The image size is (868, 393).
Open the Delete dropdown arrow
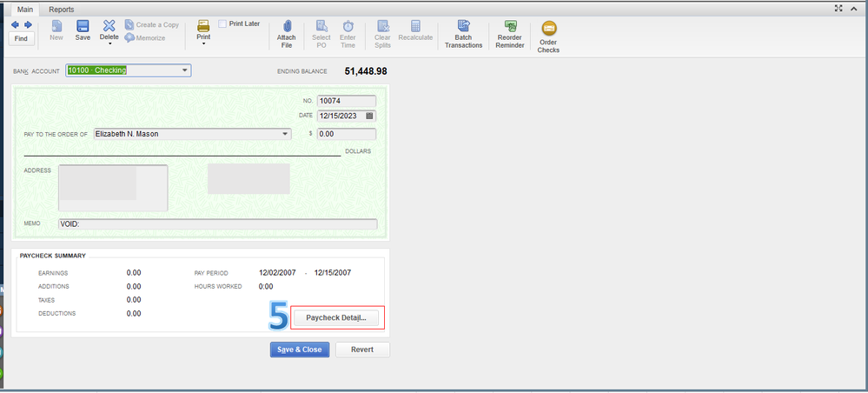(x=109, y=43)
